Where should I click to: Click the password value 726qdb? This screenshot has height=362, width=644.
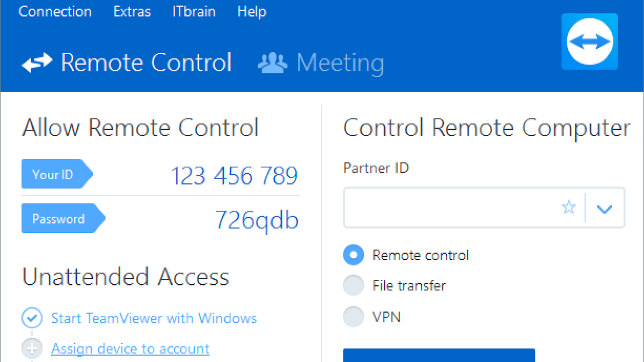(257, 220)
